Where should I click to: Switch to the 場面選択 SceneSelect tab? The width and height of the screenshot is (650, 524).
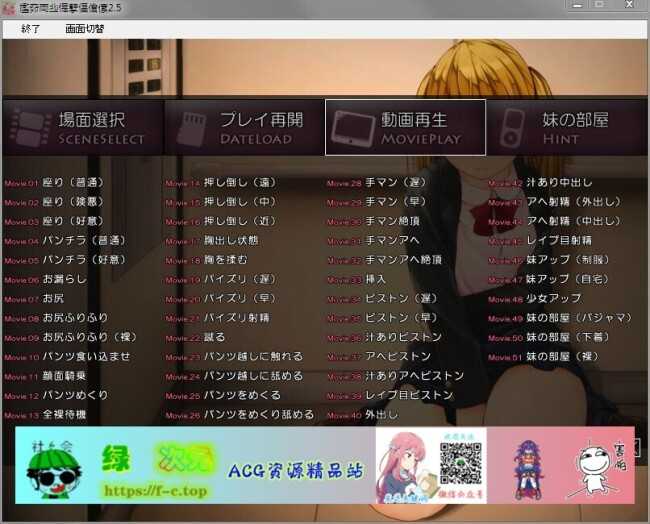click(83, 127)
